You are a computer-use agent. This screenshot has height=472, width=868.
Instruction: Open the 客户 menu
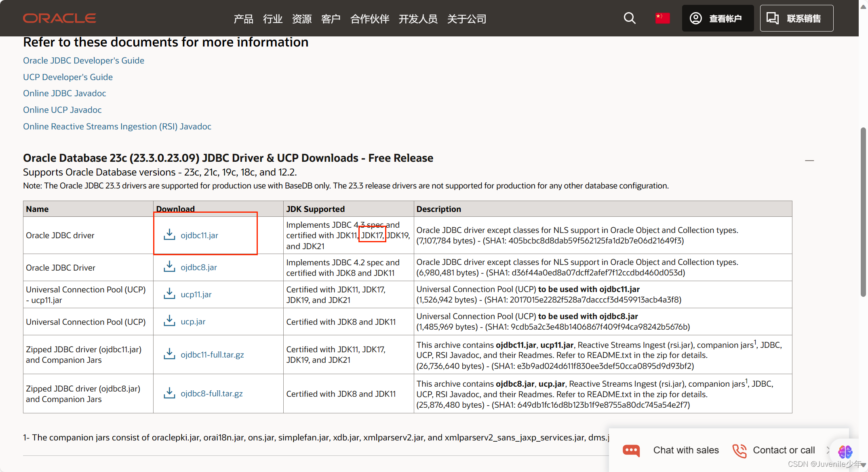331,19
